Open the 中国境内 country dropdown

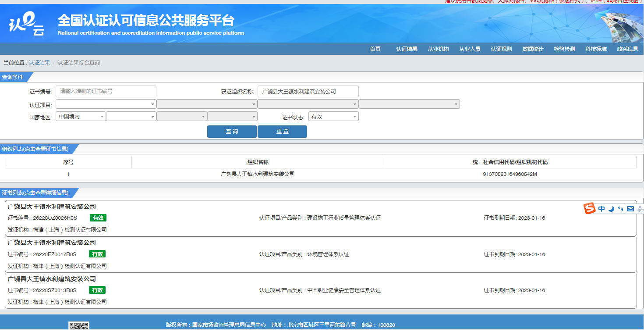coord(81,117)
